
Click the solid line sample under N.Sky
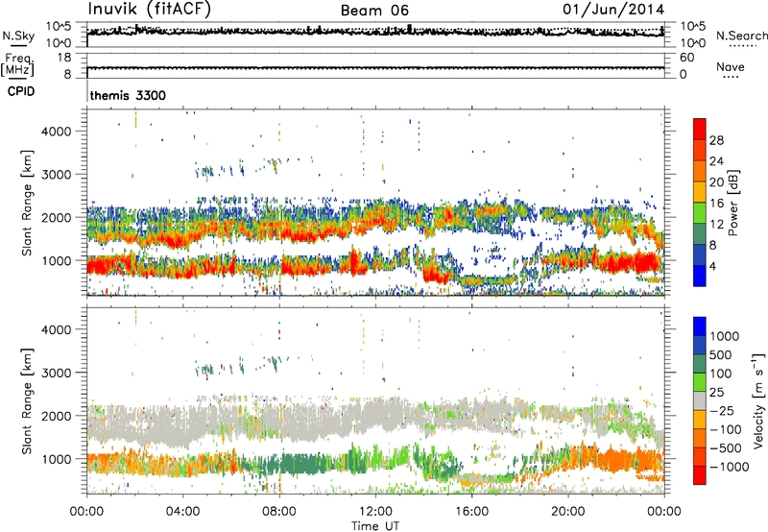[17, 46]
